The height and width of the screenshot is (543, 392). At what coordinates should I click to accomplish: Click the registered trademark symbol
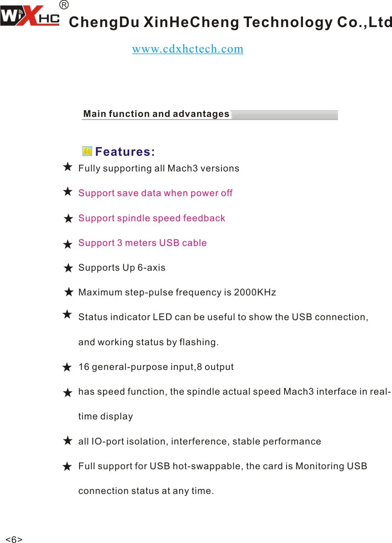point(64,5)
